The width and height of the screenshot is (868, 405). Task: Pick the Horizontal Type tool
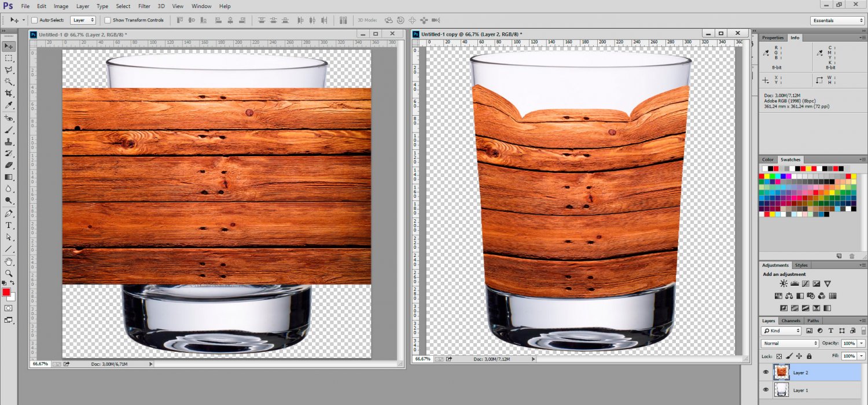9,225
